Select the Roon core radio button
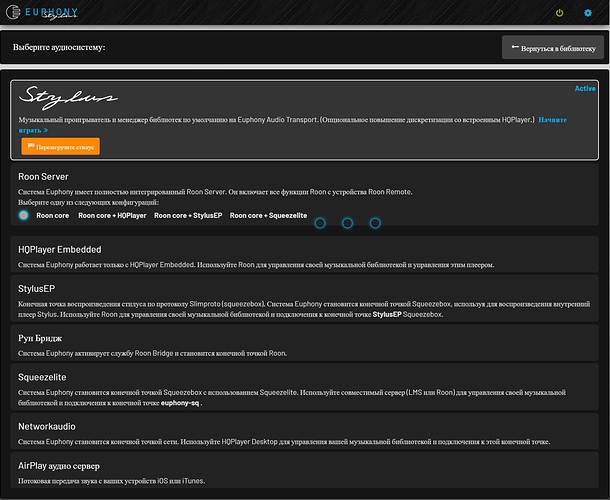The image size is (610, 500). 24,215
